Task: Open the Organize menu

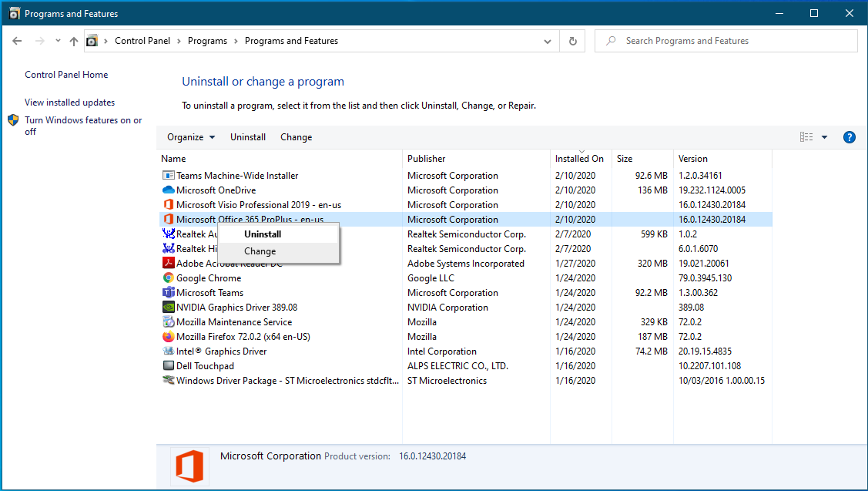Action: tap(189, 136)
